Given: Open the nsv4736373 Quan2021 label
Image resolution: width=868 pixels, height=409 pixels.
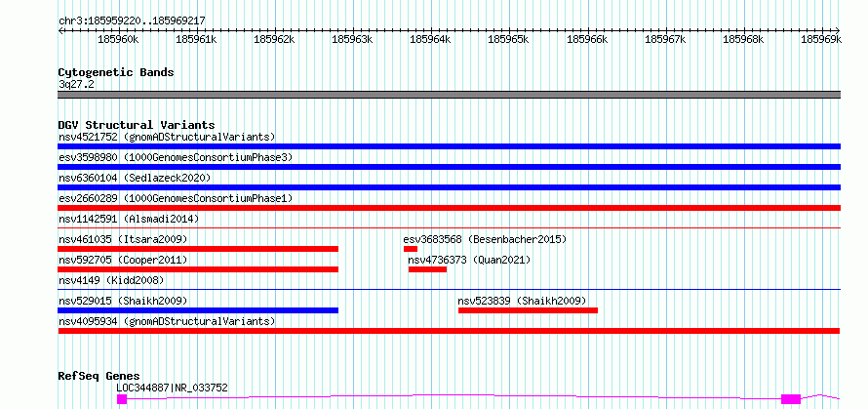Looking at the screenshot, I should 469,260.
